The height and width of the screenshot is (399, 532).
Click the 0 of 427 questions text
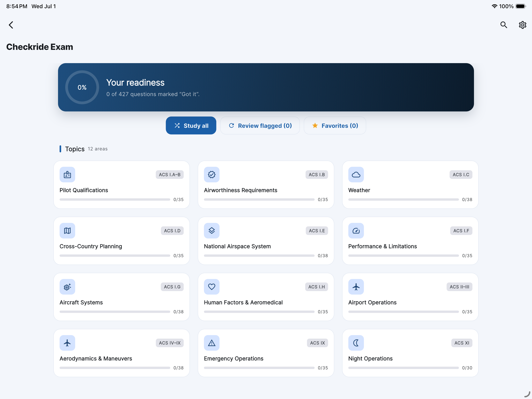[153, 94]
